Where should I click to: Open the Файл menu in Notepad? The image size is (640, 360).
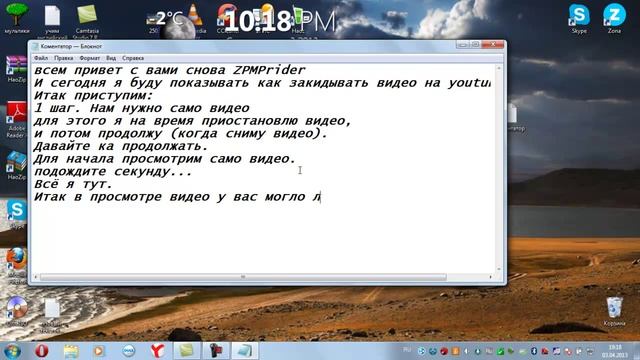coord(41,58)
